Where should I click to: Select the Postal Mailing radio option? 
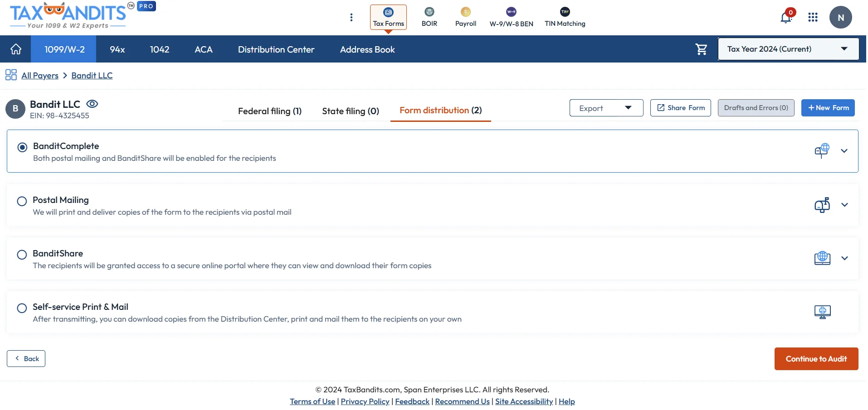click(22, 201)
